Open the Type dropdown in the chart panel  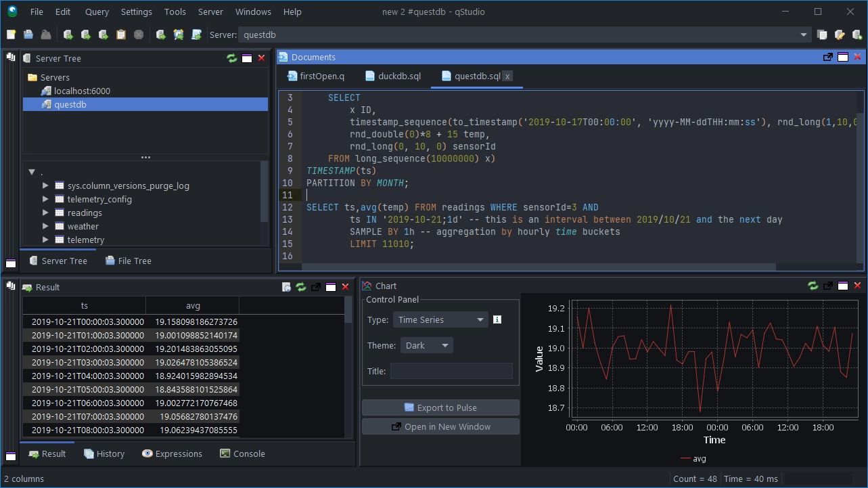tap(440, 319)
